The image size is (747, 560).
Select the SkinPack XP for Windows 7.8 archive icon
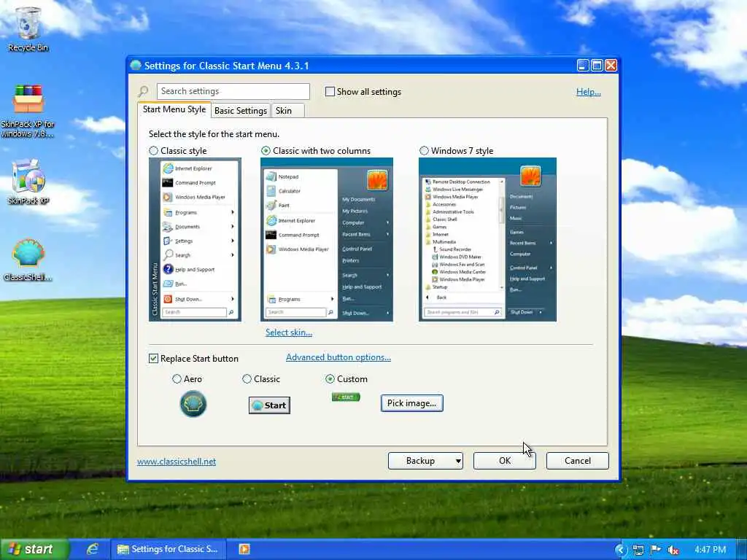coord(28,111)
